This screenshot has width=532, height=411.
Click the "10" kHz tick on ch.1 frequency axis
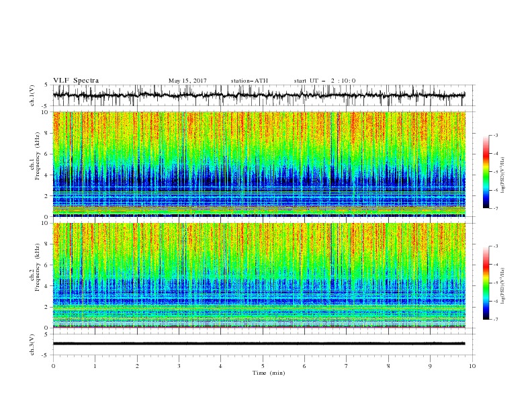pyautogui.click(x=46, y=112)
